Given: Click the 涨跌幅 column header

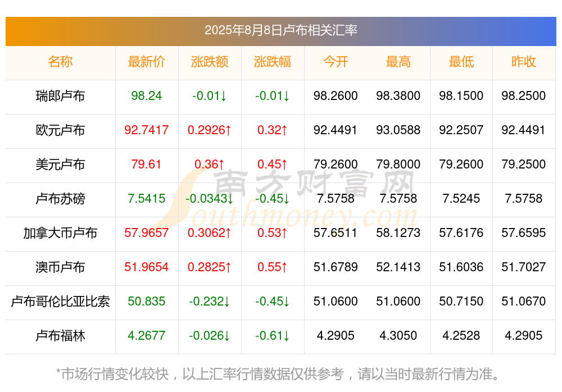Looking at the screenshot, I should point(273,62).
